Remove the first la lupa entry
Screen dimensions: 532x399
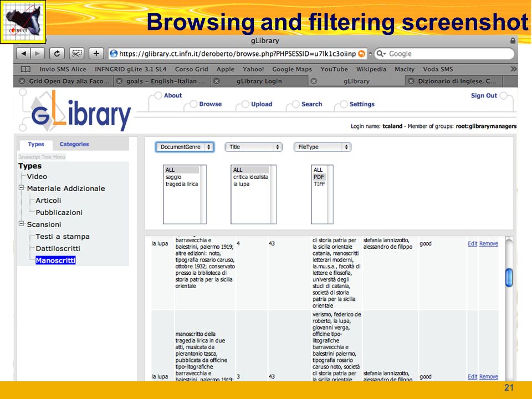489,244
